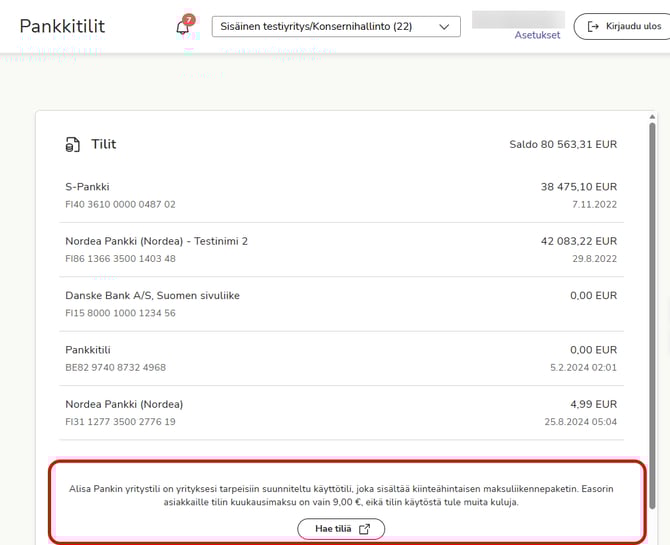Select Nordea Pankki account ending 2776 19
670x545 pixels.
340,412
